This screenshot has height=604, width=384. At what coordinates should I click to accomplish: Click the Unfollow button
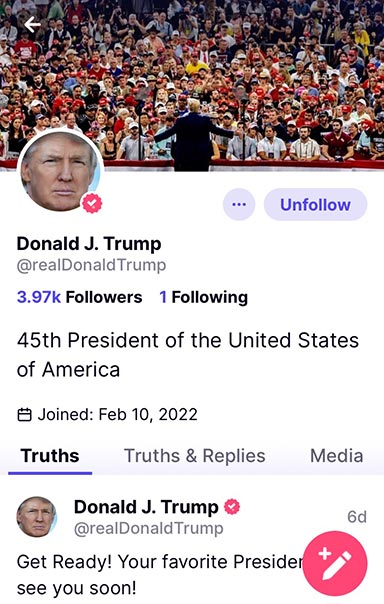pyautogui.click(x=315, y=204)
